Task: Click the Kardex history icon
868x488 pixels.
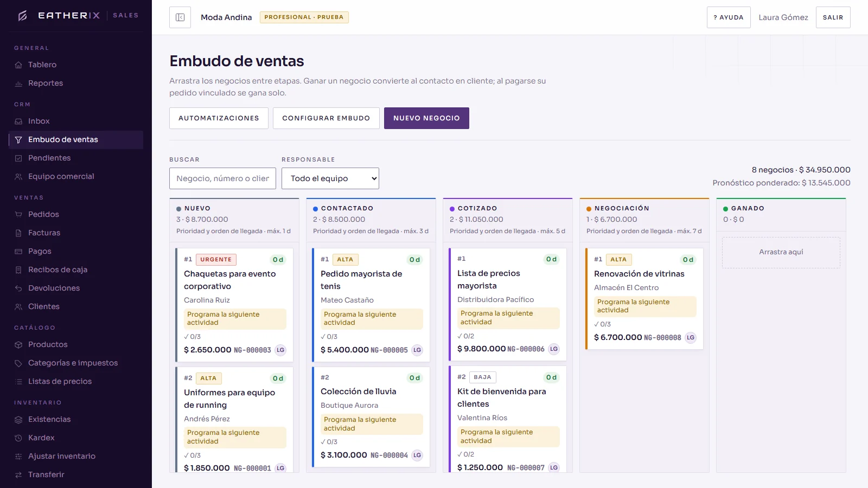Action: coord(18,438)
